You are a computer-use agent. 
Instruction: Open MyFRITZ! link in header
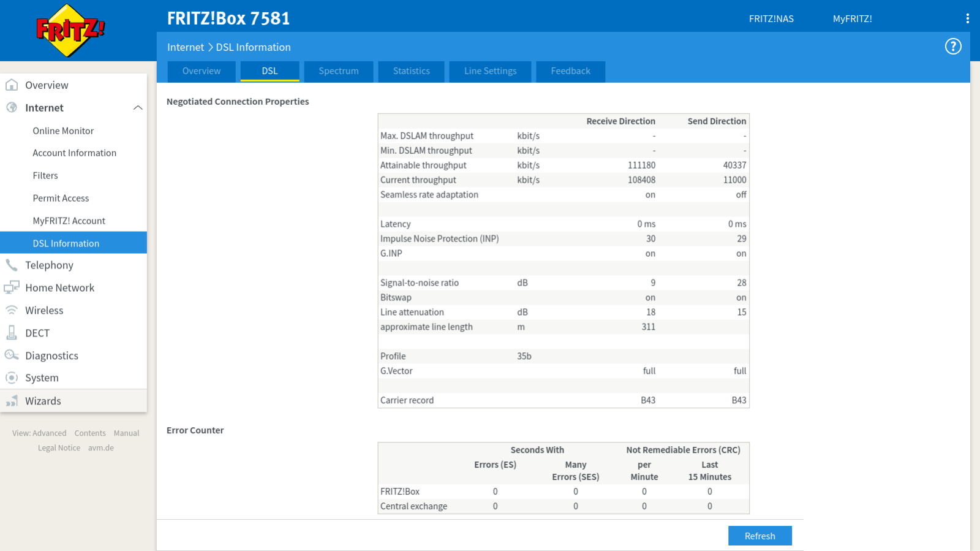[x=852, y=19]
